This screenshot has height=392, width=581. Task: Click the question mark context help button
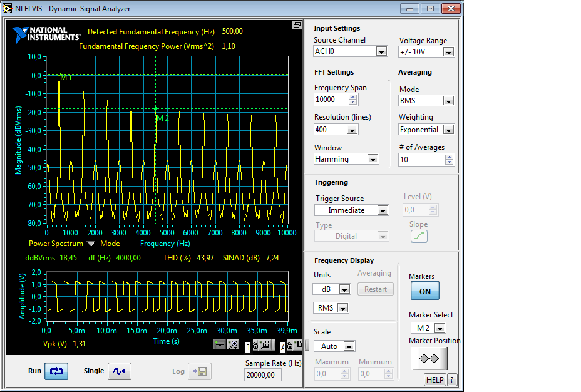click(451, 379)
